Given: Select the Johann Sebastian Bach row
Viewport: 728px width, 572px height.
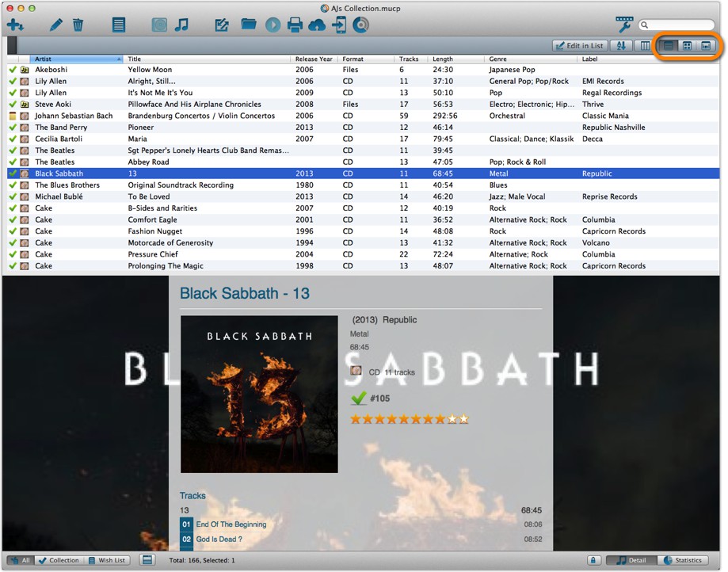Looking at the screenshot, I should tap(364, 116).
